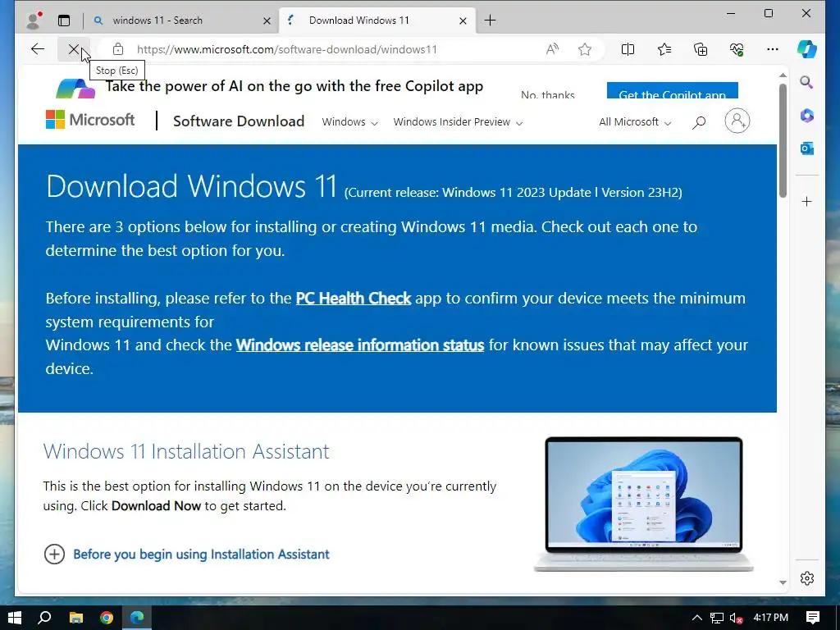Click the address bar URL field
This screenshot has height=630, width=840.
286,49
